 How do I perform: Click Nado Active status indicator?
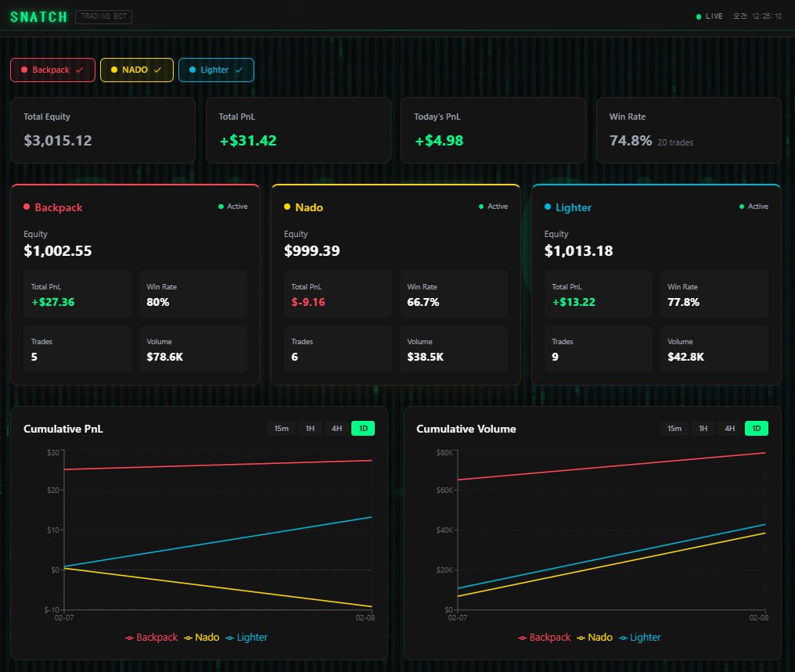(x=493, y=207)
